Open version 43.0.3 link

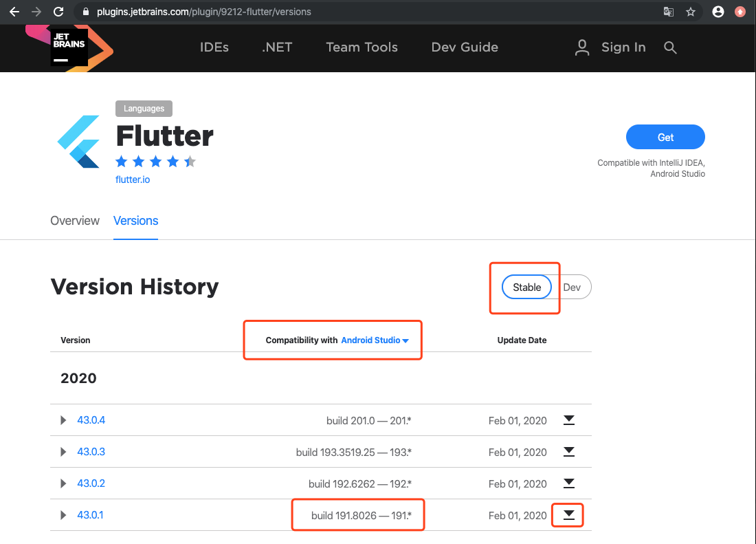tap(91, 452)
